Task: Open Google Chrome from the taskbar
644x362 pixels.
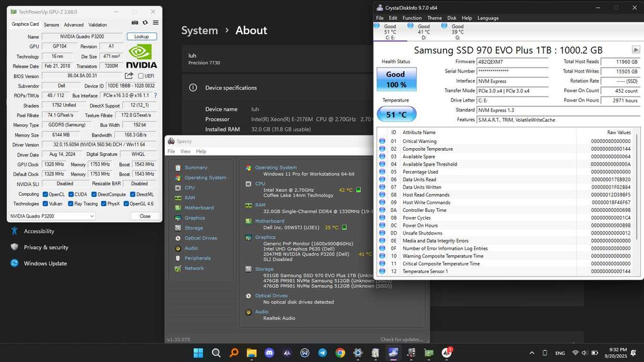Action: pos(340,352)
